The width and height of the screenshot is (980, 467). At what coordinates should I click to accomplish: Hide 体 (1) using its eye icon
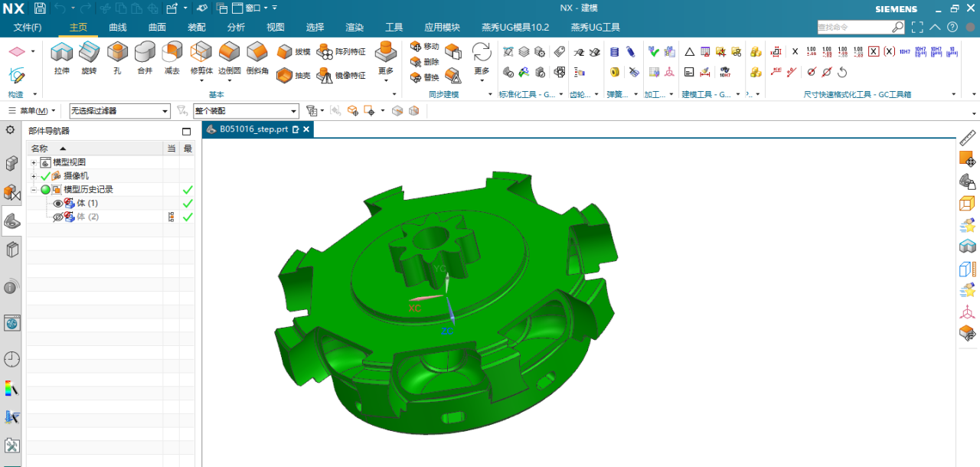(x=57, y=204)
